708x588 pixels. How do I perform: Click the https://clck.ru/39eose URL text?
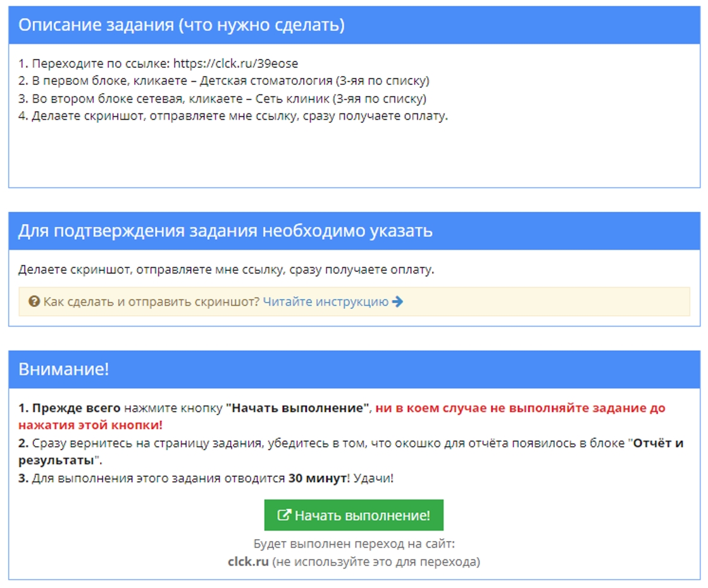pyautogui.click(x=236, y=63)
